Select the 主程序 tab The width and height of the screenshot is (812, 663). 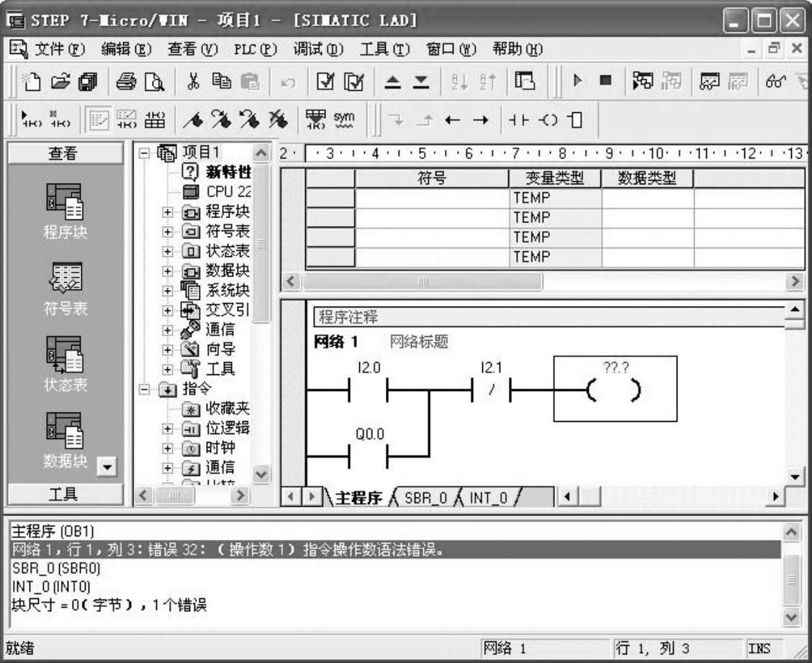pos(358,497)
